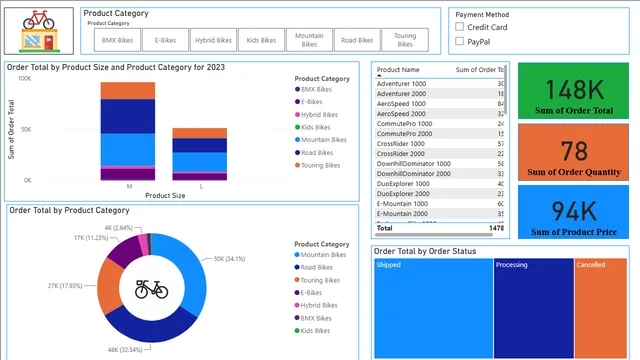Click the Touring Bikes slicer button
Image resolution: width=640 pixels, height=360 pixels.
point(405,40)
